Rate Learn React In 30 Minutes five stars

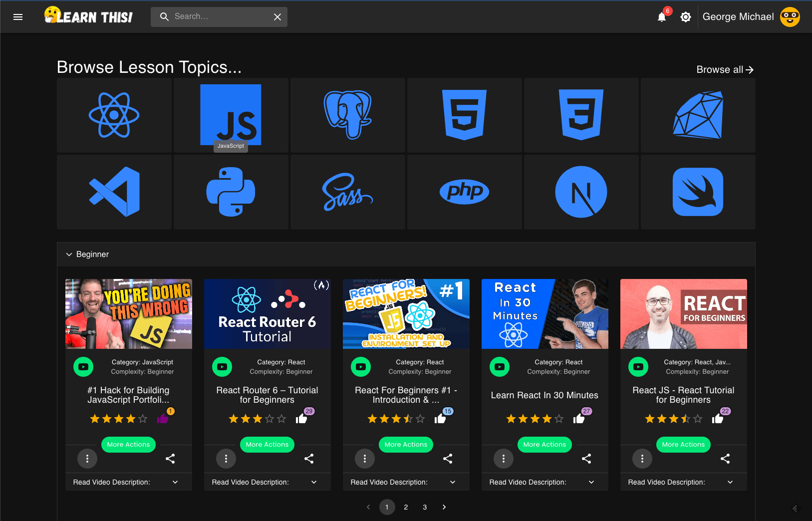[559, 419]
